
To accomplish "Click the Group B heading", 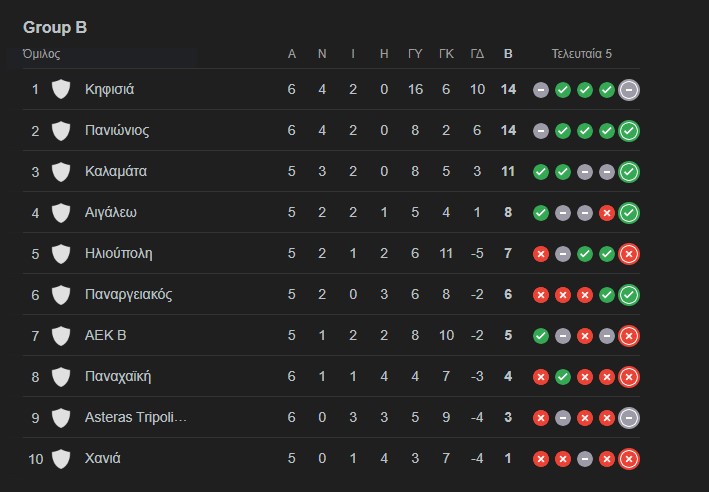I will (55, 27).
